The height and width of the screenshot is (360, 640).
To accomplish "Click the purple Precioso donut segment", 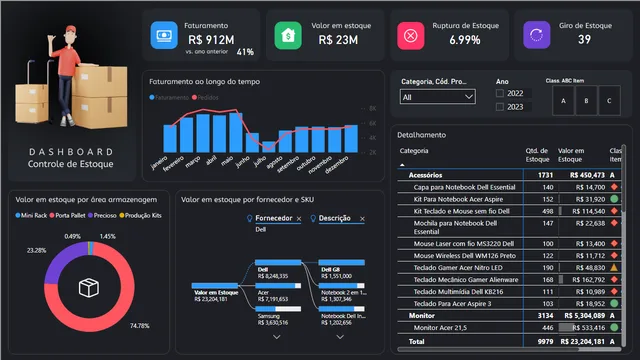I will point(61,259).
